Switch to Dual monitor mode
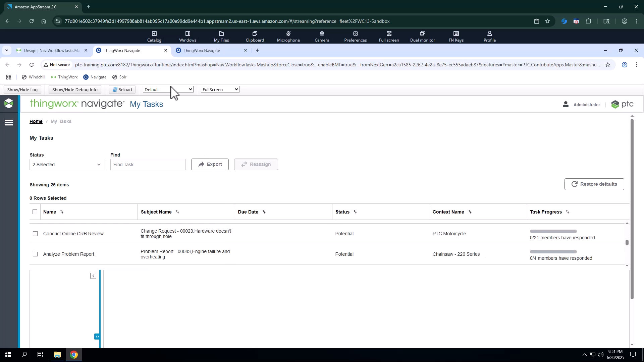Screen dimensions: 644x362 [422, 36]
